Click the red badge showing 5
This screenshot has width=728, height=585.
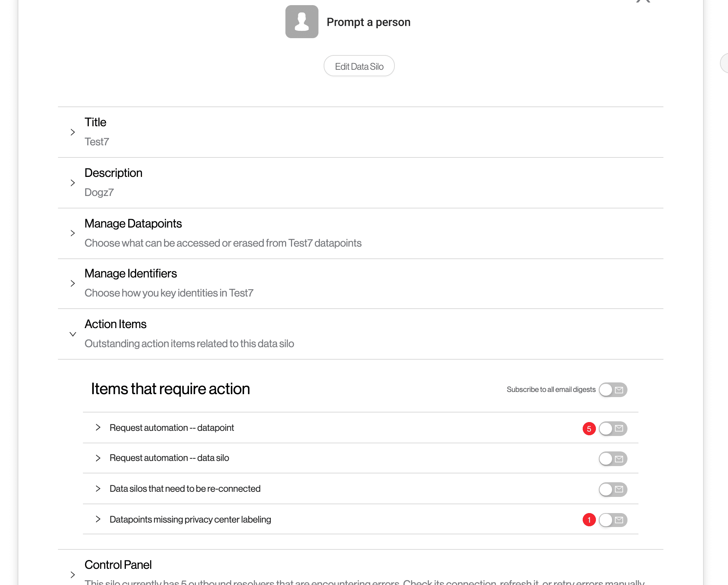[x=589, y=429]
